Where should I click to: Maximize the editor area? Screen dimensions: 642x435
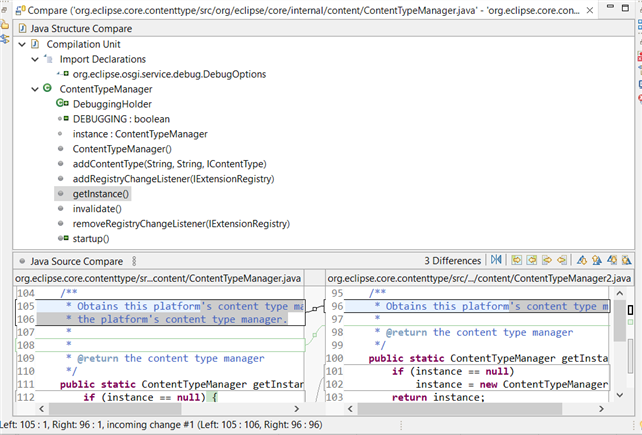[x=625, y=7]
